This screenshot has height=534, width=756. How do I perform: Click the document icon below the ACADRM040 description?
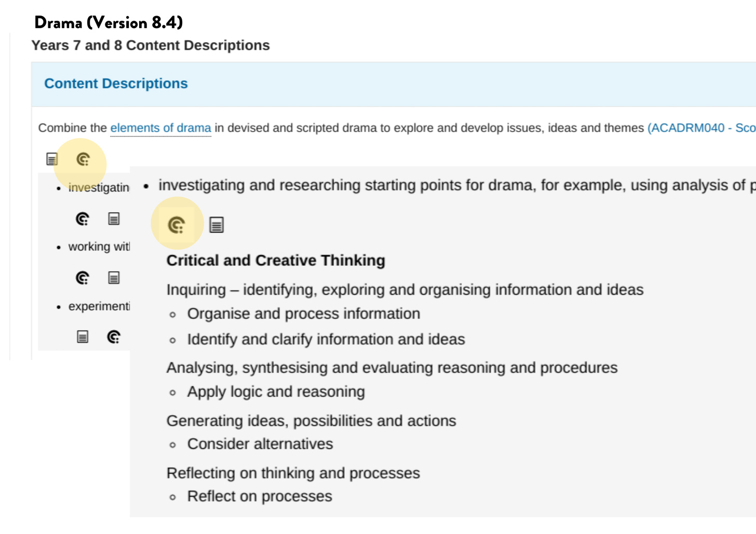click(52, 159)
